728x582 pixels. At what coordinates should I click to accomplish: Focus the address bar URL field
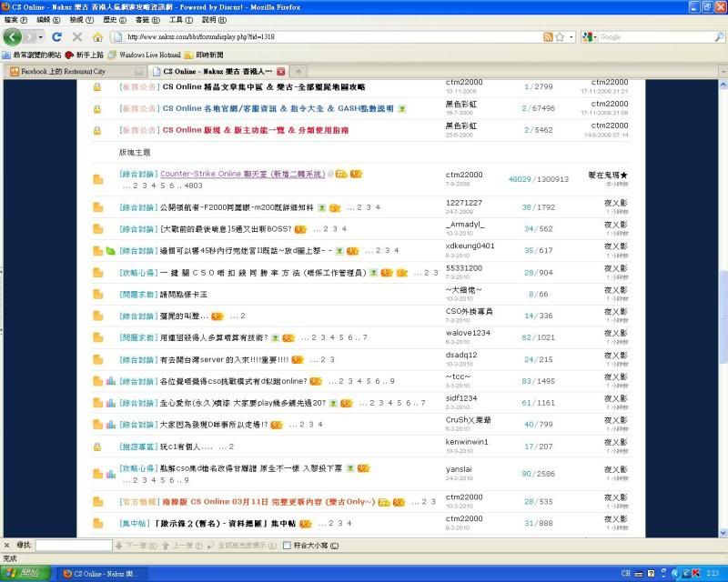coord(333,36)
